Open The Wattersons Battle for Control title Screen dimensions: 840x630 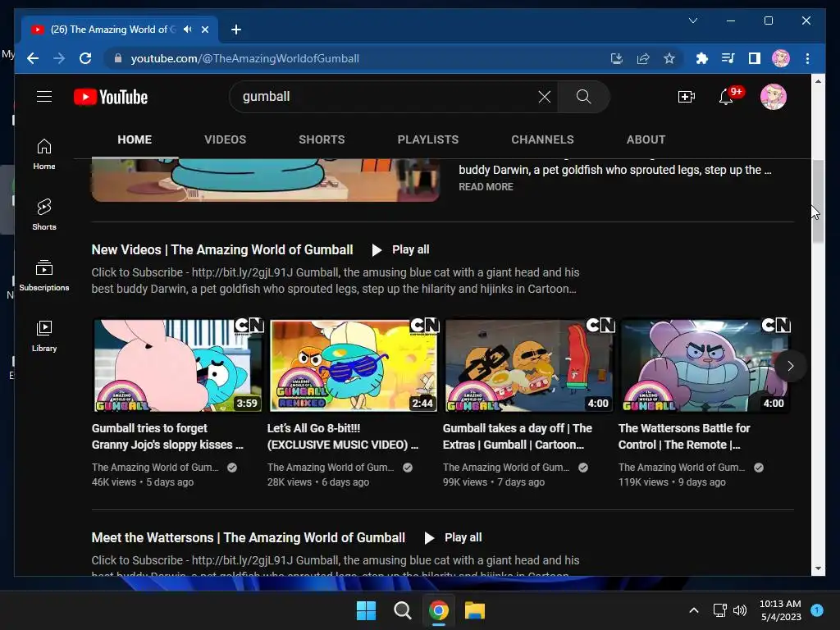(684, 436)
